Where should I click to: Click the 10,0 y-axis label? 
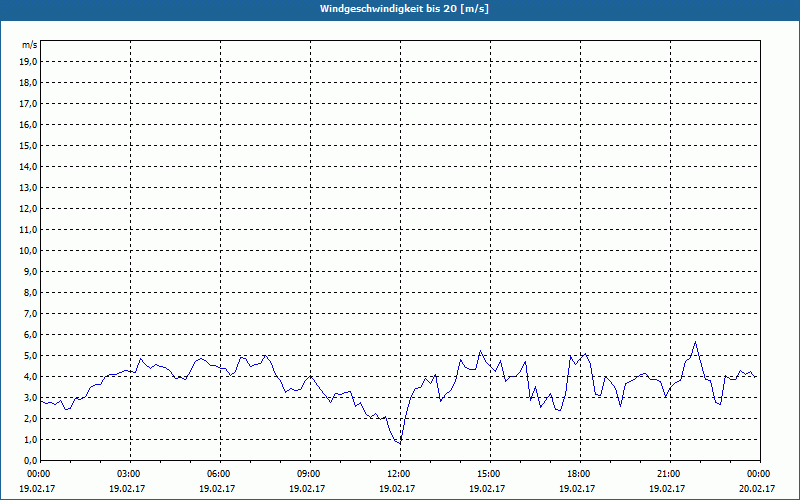[29, 251]
